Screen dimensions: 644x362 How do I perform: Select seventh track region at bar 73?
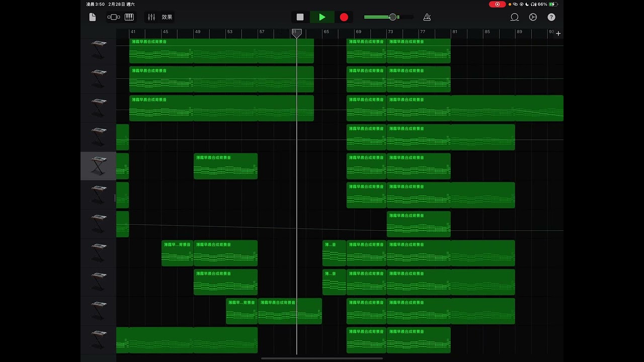[x=419, y=224]
